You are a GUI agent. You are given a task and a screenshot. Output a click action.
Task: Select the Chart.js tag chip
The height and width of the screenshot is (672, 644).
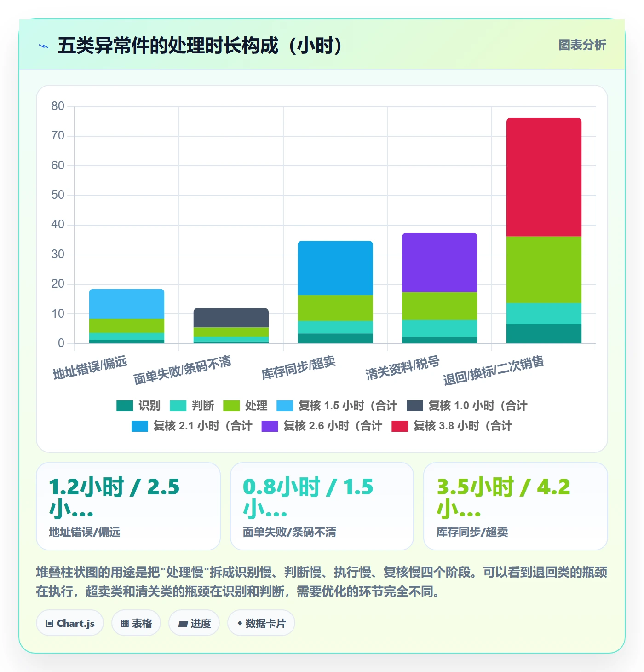click(70, 623)
